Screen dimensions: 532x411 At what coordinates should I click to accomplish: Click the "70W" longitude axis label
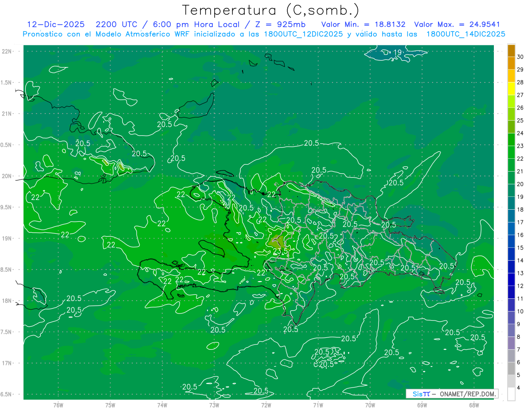pos(370,405)
